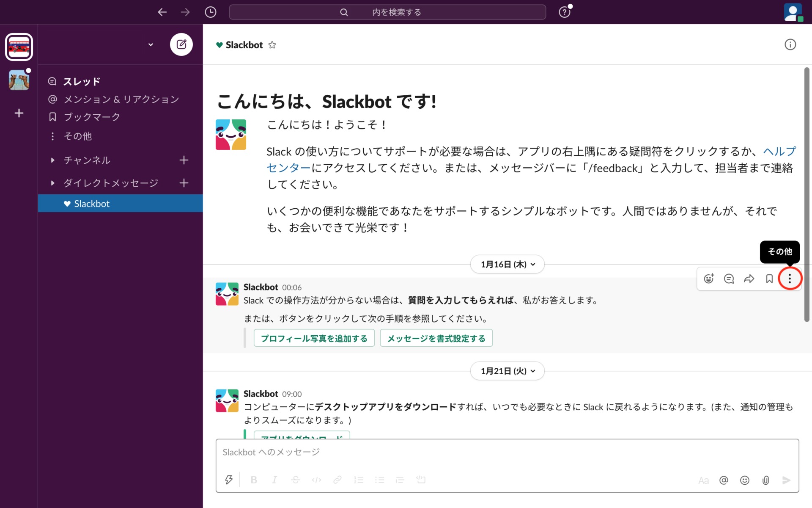
Task: Open the workspace name dropdown chevron
Action: tap(151, 44)
